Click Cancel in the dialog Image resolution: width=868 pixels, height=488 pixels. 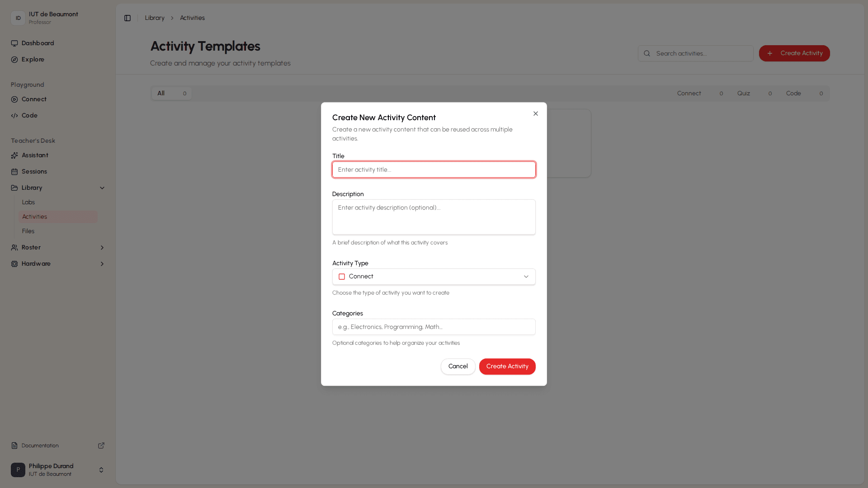[458, 366]
